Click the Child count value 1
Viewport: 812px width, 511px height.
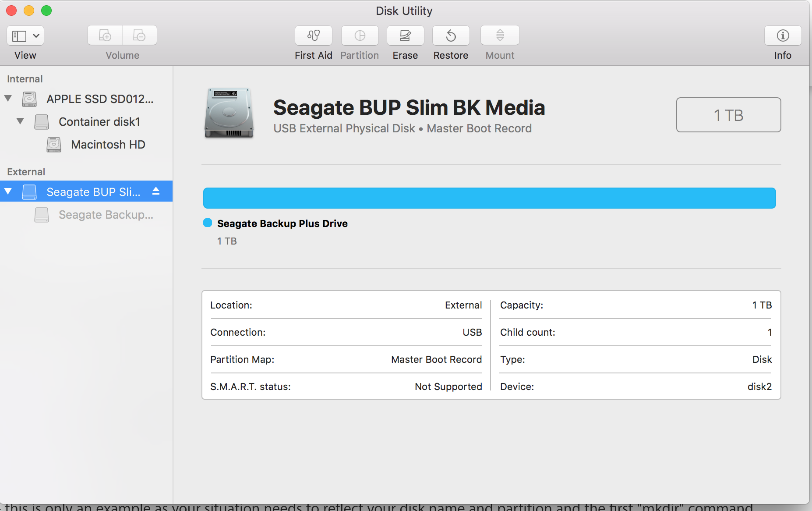point(770,332)
